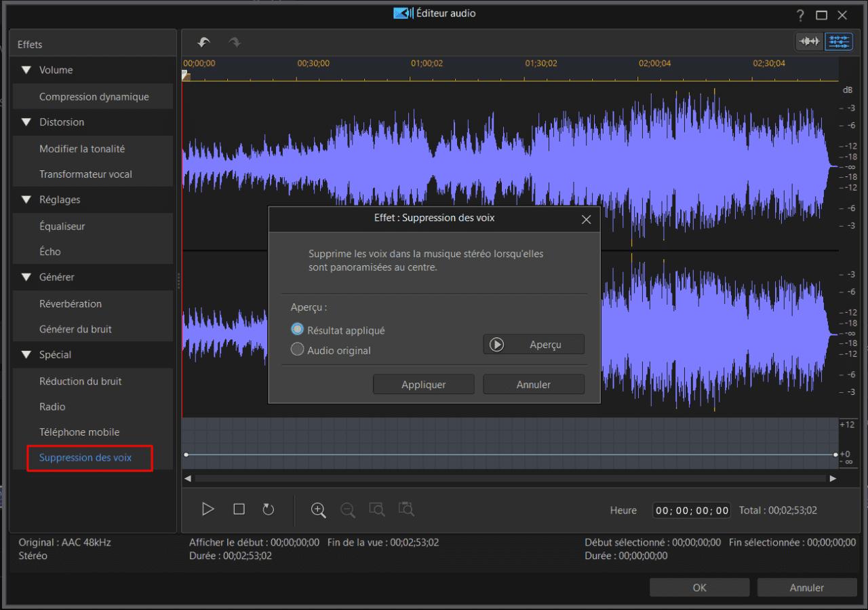Stop audio playback
This screenshot has height=610, width=868.
(238, 509)
